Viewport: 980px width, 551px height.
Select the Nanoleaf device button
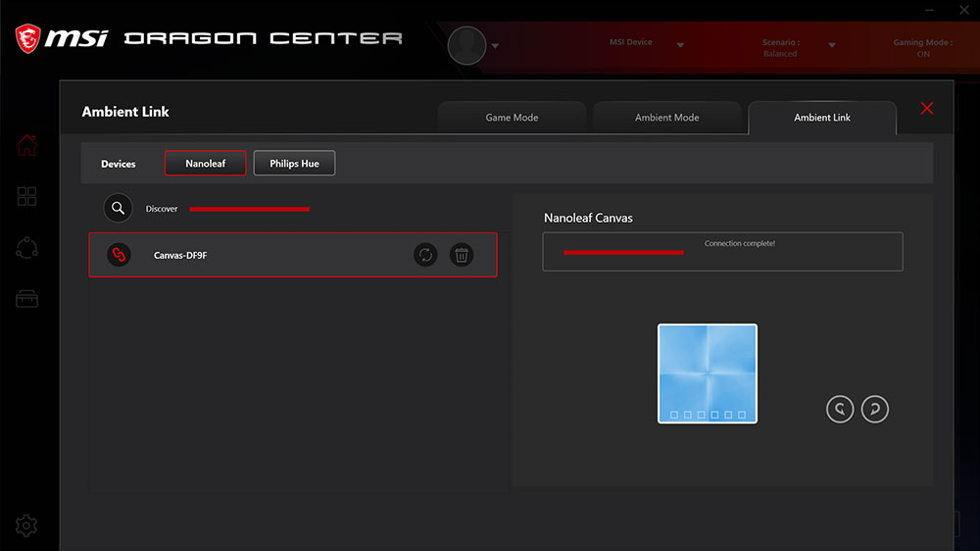pos(205,163)
